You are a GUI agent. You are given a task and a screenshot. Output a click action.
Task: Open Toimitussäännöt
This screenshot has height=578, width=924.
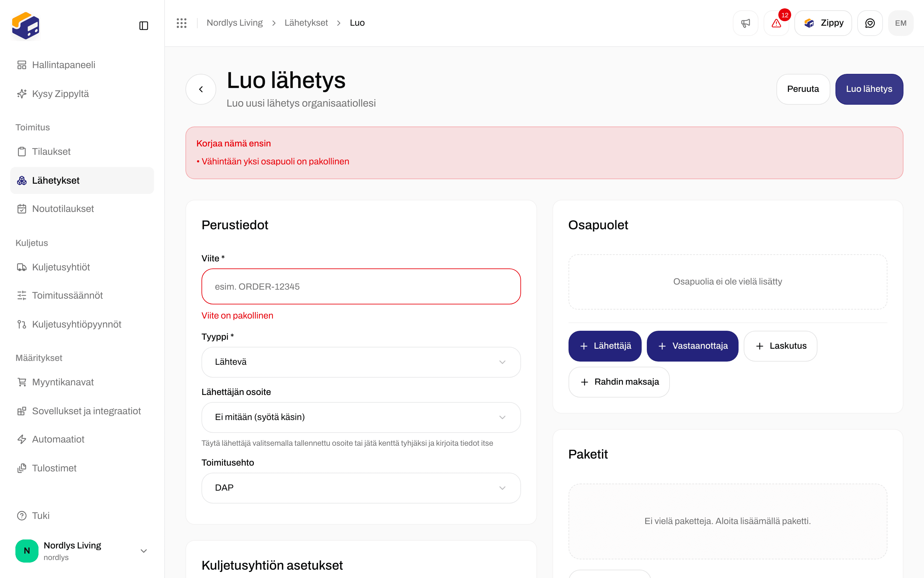point(82,295)
